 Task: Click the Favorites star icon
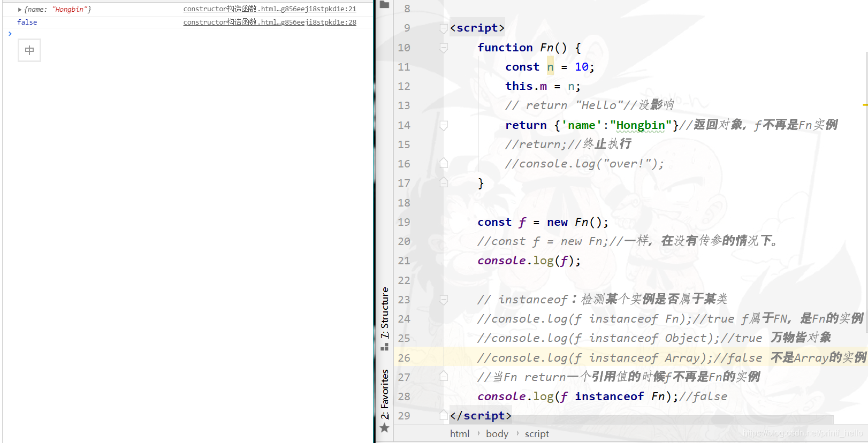click(x=384, y=428)
